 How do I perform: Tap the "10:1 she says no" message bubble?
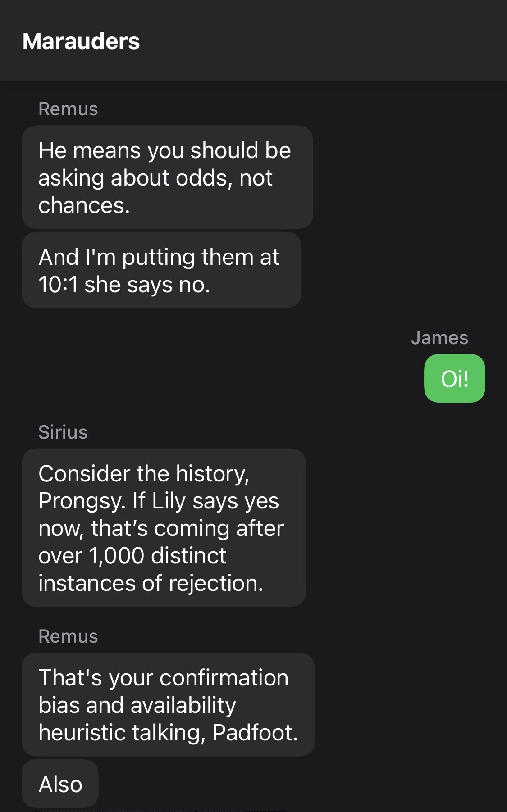tap(161, 270)
